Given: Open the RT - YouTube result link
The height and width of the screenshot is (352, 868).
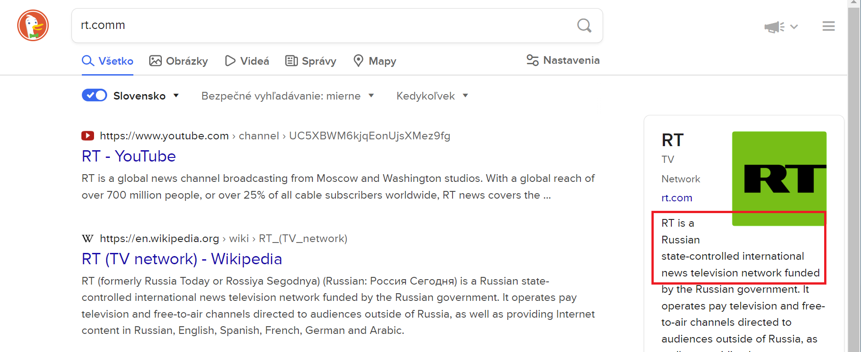Looking at the screenshot, I should coord(129,156).
